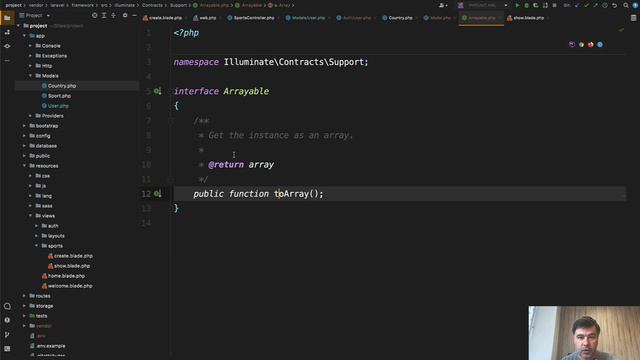Click the green Run button
This screenshot has height=360, width=640.
pos(517,5)
